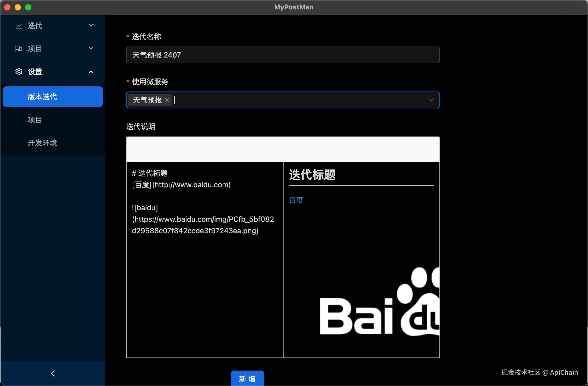Screen dimensions: 588x386
Task: Open the 使用微服务 dropdown arrow
Action: tap(431, 100)
